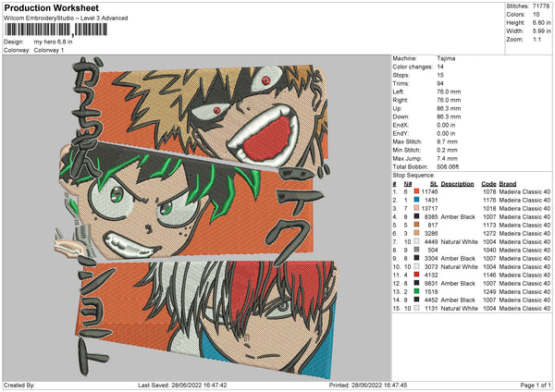Select the "Last Saved: 28/06/2022 16:47:42" footer

182,385
